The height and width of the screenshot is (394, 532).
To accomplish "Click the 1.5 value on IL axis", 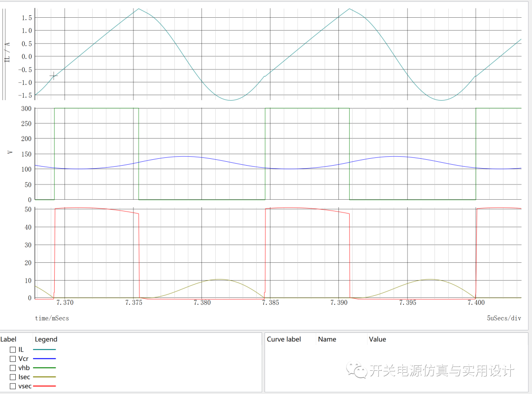I will [x=27, y=18].
